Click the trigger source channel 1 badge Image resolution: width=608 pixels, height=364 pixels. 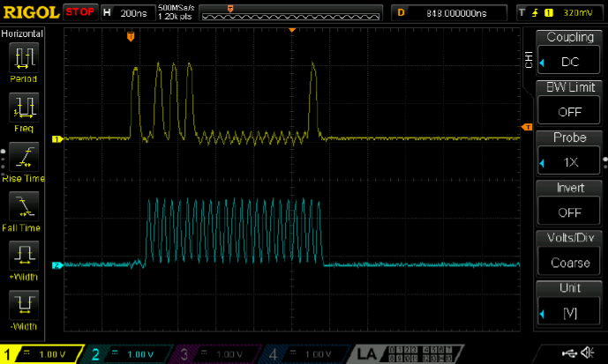tap(548, 12)
